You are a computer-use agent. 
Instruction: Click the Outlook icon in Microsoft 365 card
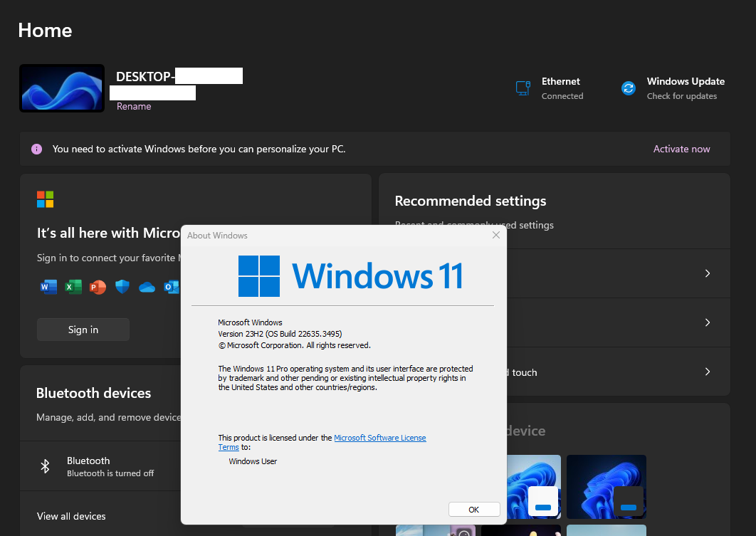point(172,288)
